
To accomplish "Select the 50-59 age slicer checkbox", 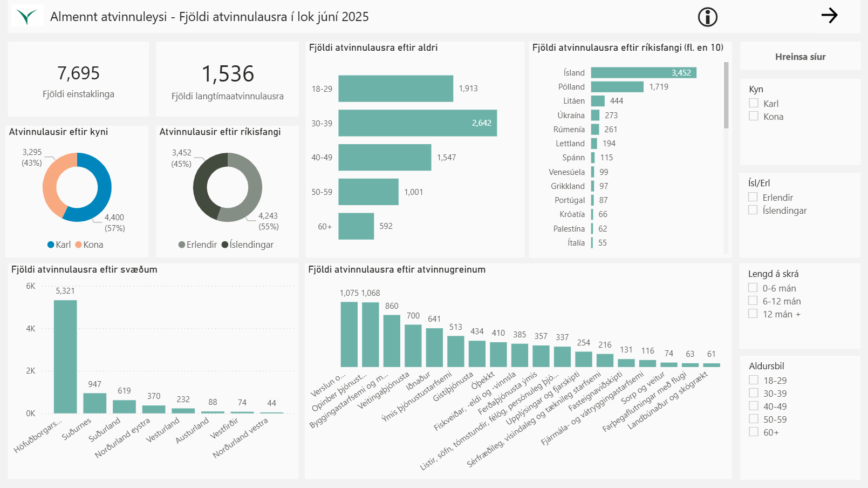I will 754,419.
